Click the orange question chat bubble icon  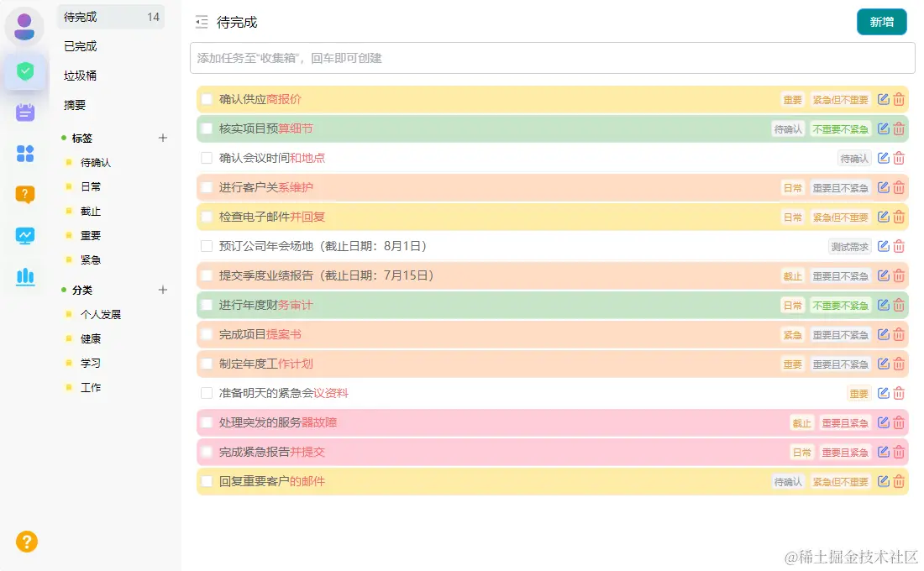click(x=25, y=195)
